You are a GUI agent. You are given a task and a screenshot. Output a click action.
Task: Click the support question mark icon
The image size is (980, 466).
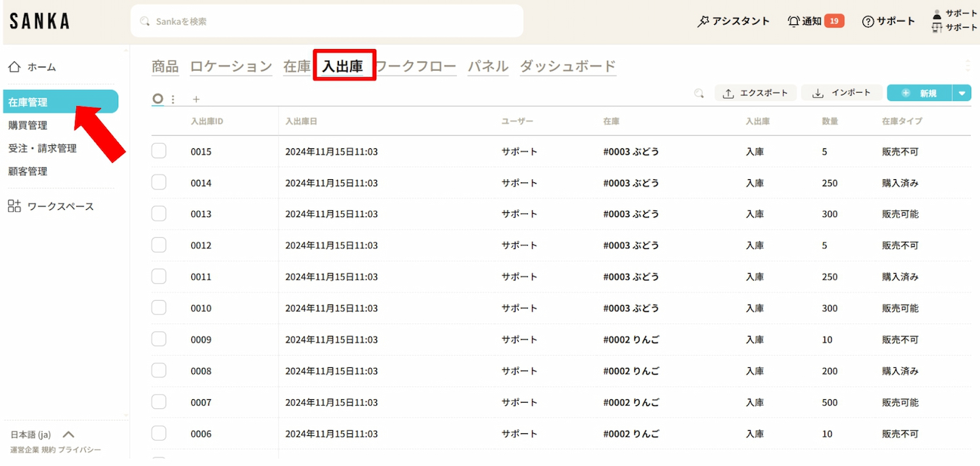click(x=868, y=22)
